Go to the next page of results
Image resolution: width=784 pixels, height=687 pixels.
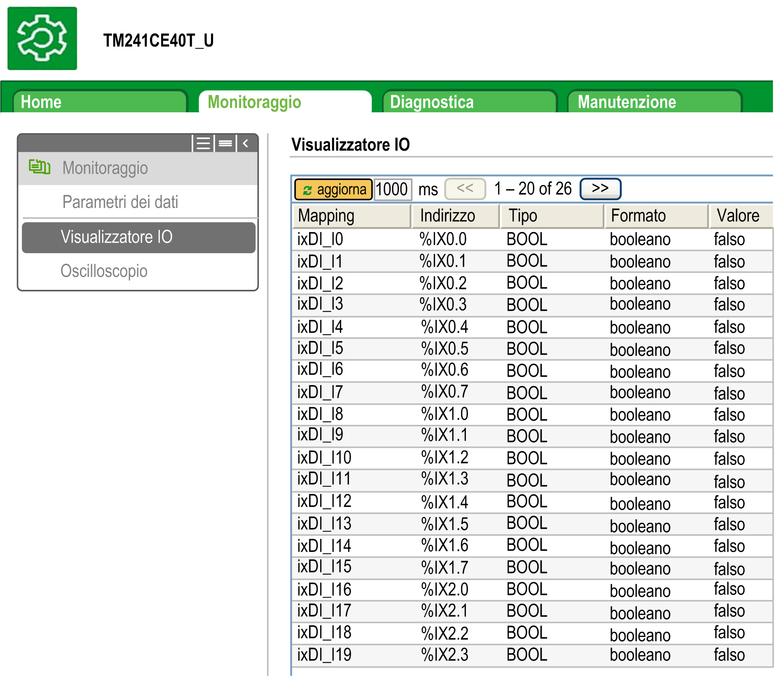600,189
